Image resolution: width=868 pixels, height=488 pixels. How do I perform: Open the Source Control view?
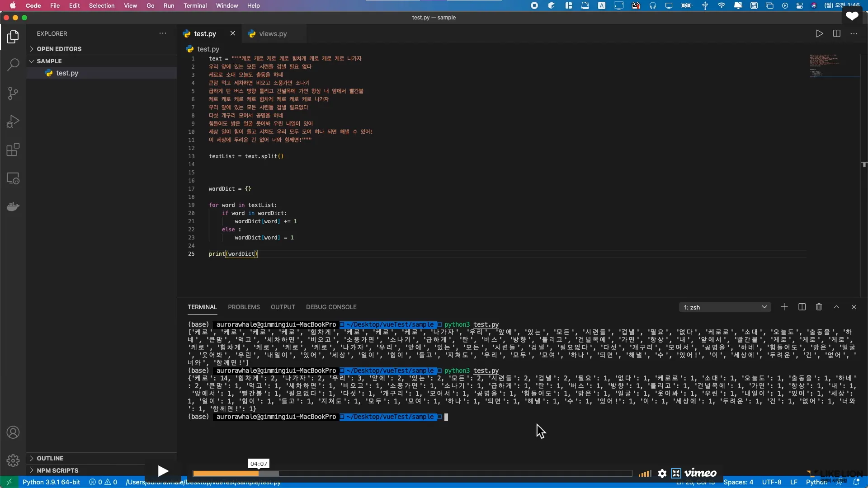click(x=13, y=93)
